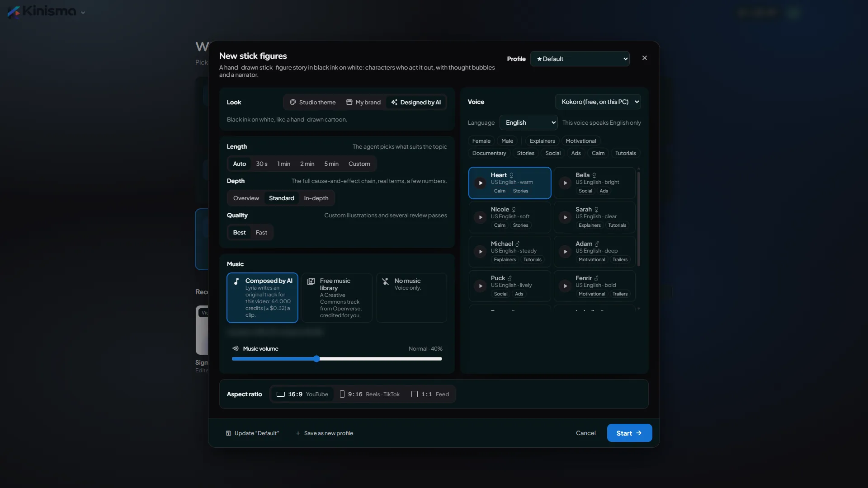Switch Look to Studio theme
The image size is (868, 488).
click(313, 103)
